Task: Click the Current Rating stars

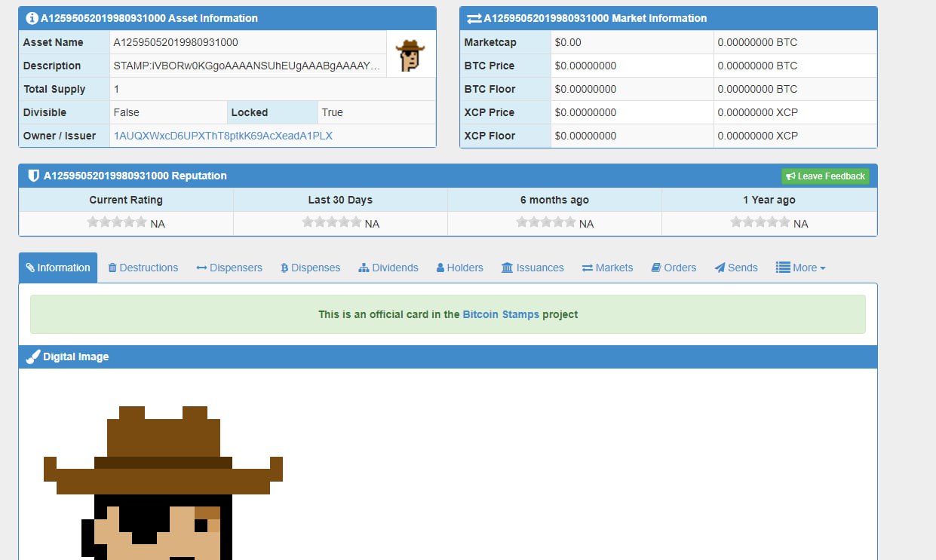Action: [117, 222]
